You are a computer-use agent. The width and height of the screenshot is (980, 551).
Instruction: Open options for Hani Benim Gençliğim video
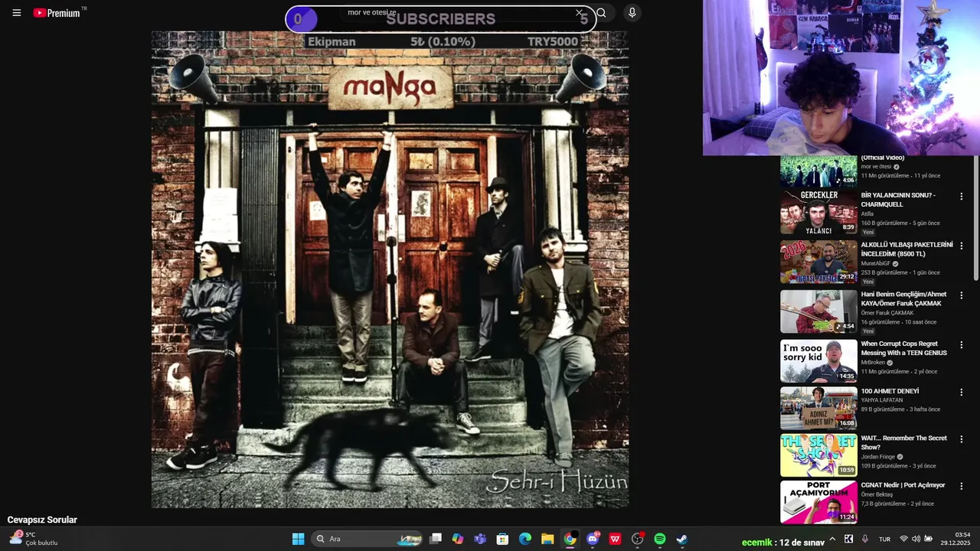tap(962, 295)
